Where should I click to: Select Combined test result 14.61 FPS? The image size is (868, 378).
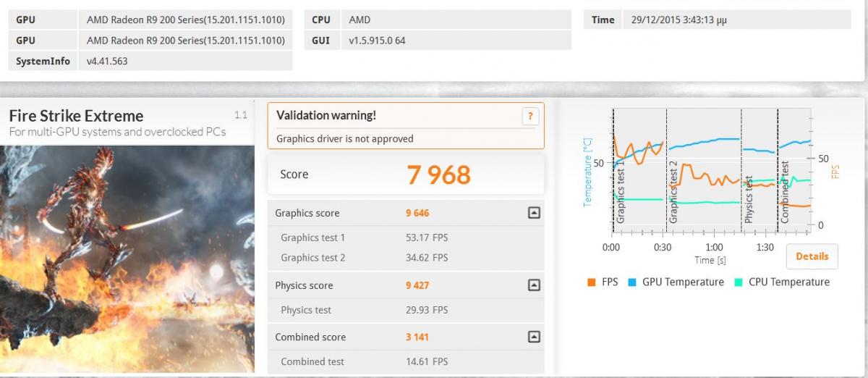427,361
